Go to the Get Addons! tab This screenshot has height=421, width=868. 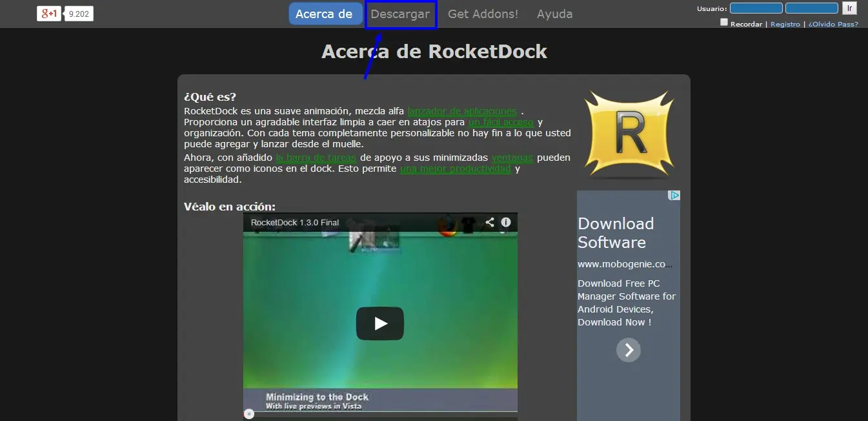coord(483,14)
